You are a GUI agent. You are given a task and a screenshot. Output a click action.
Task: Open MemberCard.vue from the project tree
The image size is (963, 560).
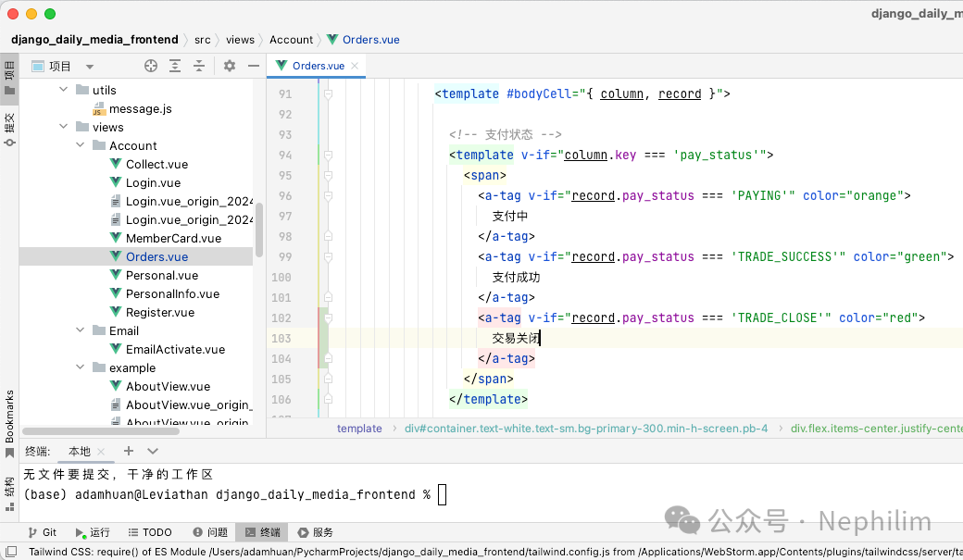(x=173, y=238)
